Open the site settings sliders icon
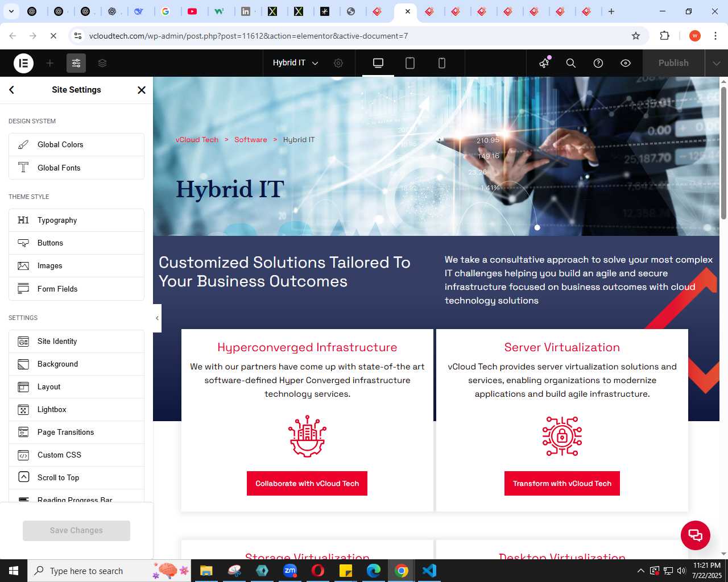Screen dimensions: 728x582 pyautogui.click(x=76, y=63)
